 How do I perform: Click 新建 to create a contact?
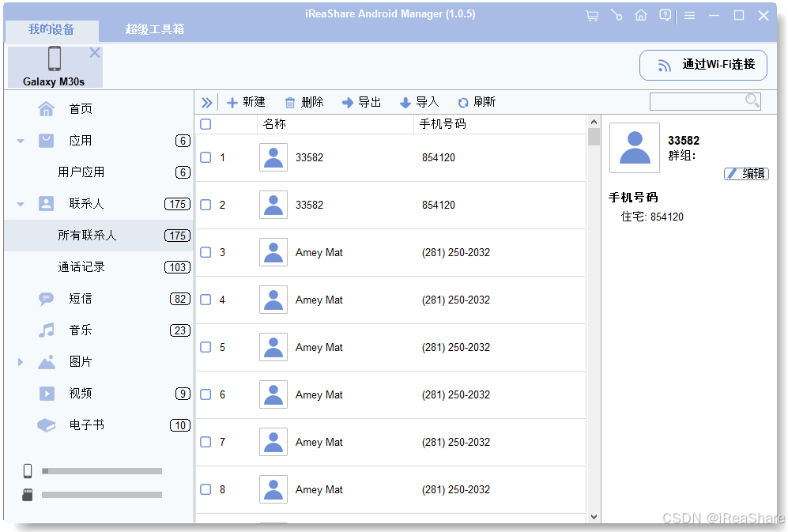[246, 103]
